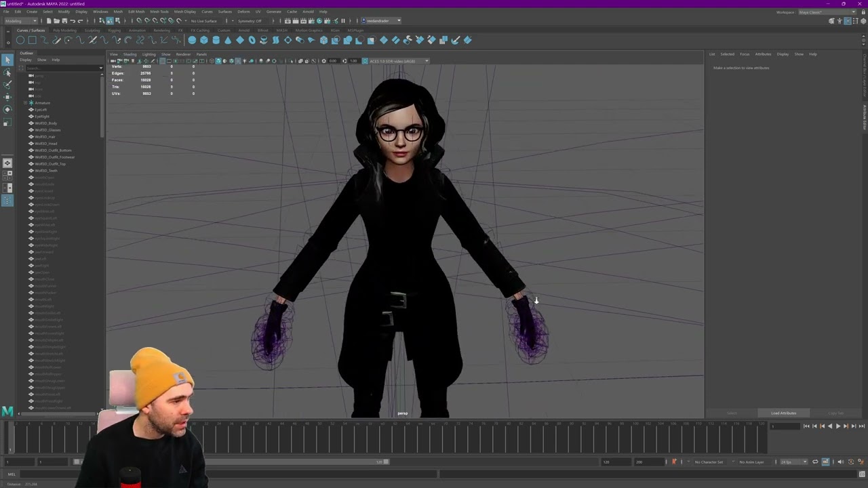
Task: Click the viewport gamma value field
Action: (353, 61)
